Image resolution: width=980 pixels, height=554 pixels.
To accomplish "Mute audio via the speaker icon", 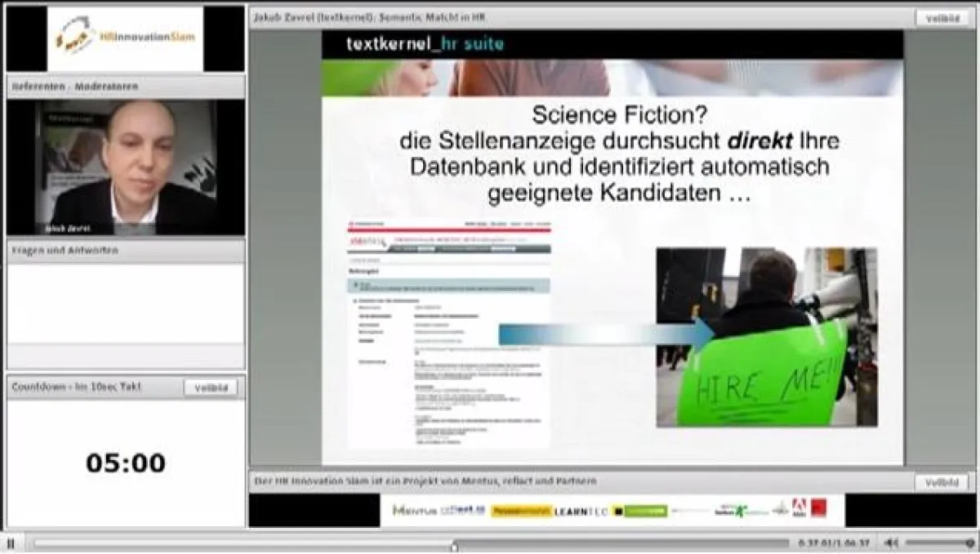I will (x=890, y=542).
